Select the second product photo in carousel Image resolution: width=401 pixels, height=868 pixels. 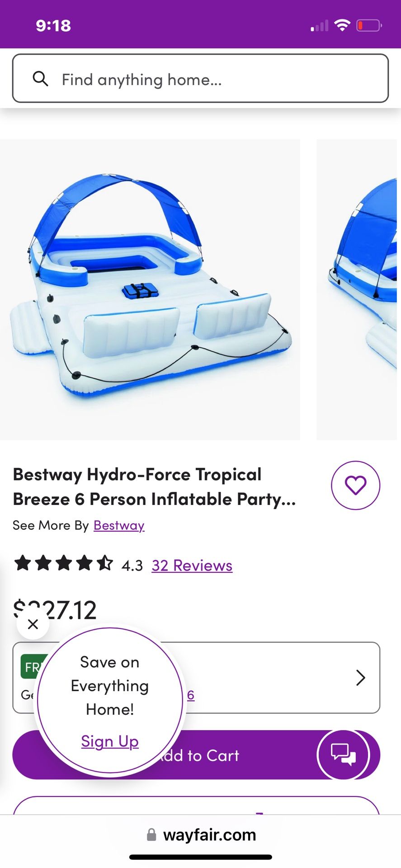pos(357,290)
